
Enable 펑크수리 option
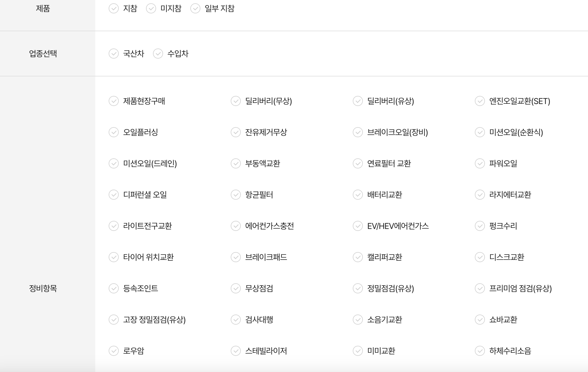(x=480, y=226)
